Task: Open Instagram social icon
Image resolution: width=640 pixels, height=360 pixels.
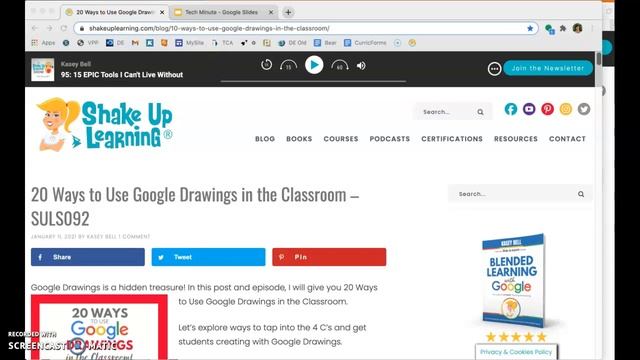Action: click(x=566, y=109)
